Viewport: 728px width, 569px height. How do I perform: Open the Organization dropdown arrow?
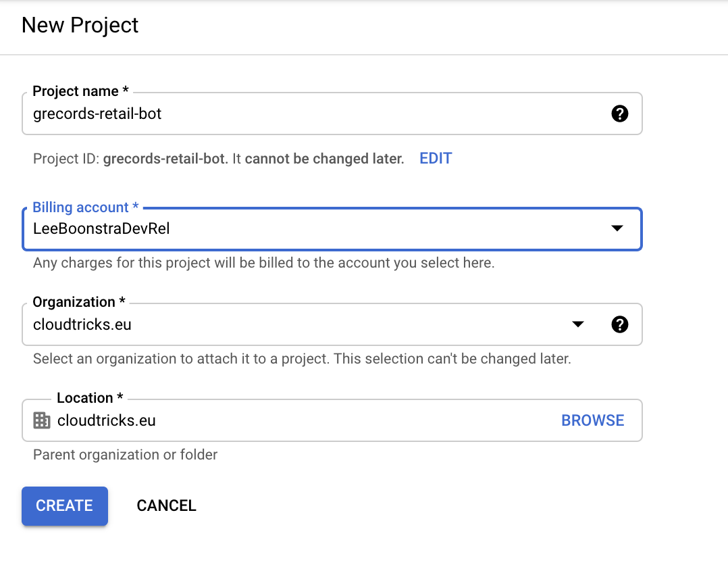point(577,324)
